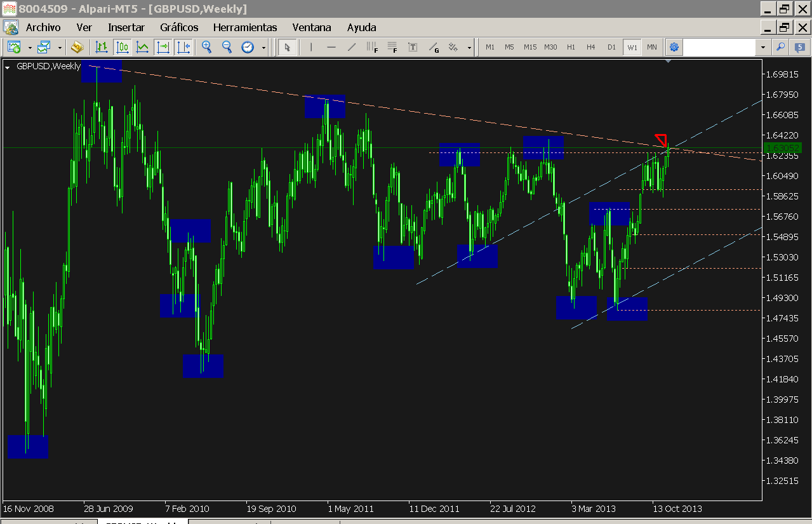Open the Herramientas menu

tap(245, 27)
